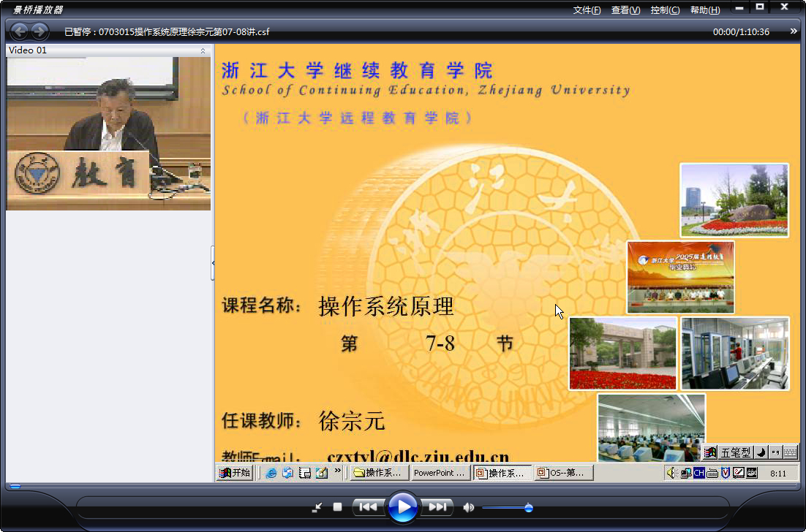
Task: Switch to compact mode icon
Action: pyautogui.click(x=317, y=507)
